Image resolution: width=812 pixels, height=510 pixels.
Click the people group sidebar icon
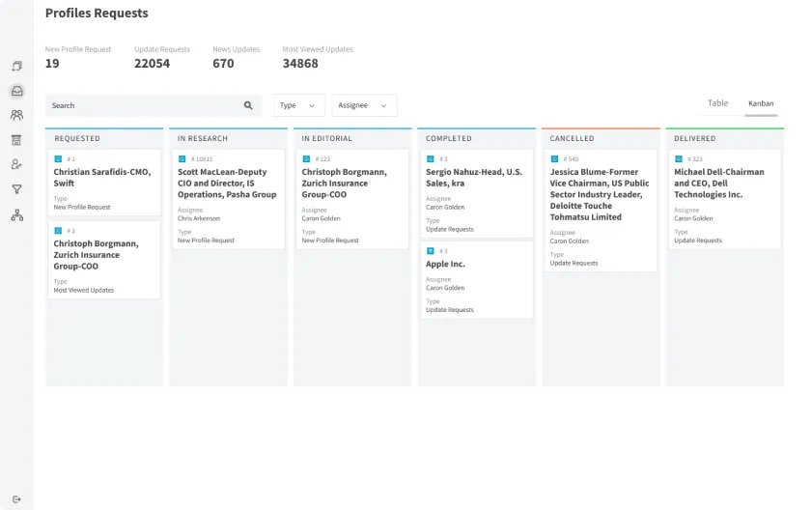[x=16, y=115]
